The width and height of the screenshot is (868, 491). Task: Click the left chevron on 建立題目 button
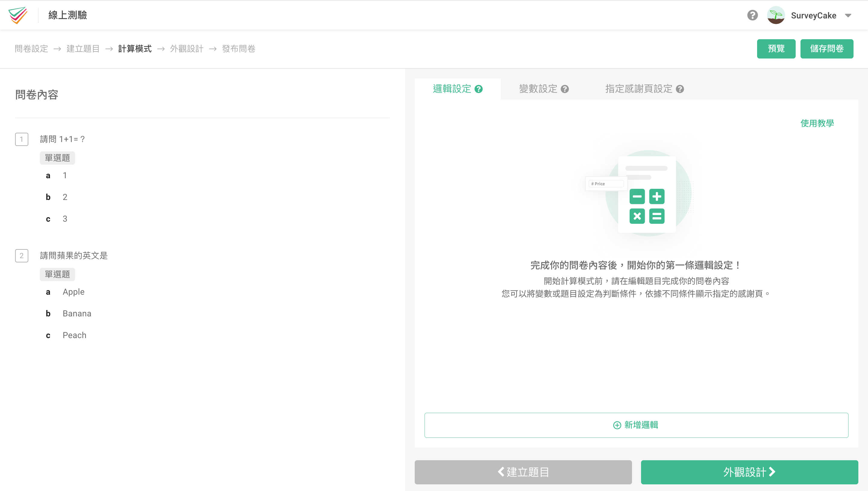[x=501, y=472]
